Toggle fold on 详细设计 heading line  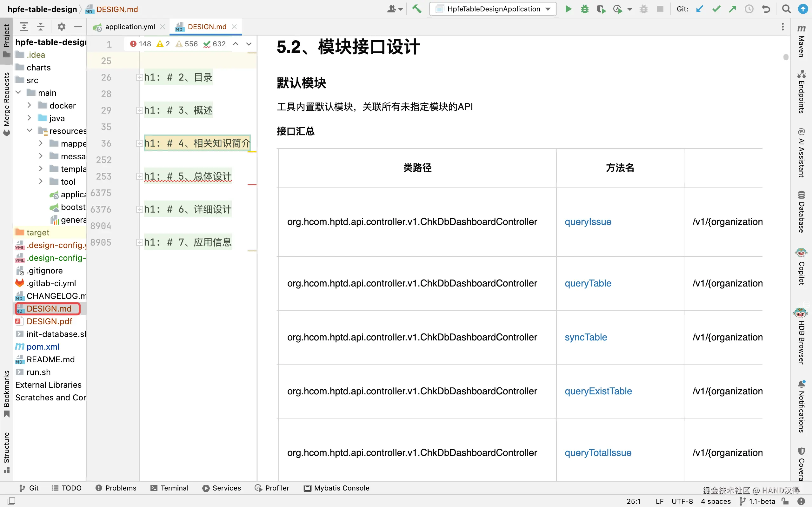[139, 209]
